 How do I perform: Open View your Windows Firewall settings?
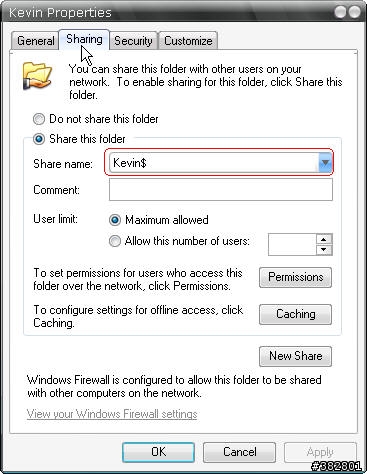coord(112,414)
